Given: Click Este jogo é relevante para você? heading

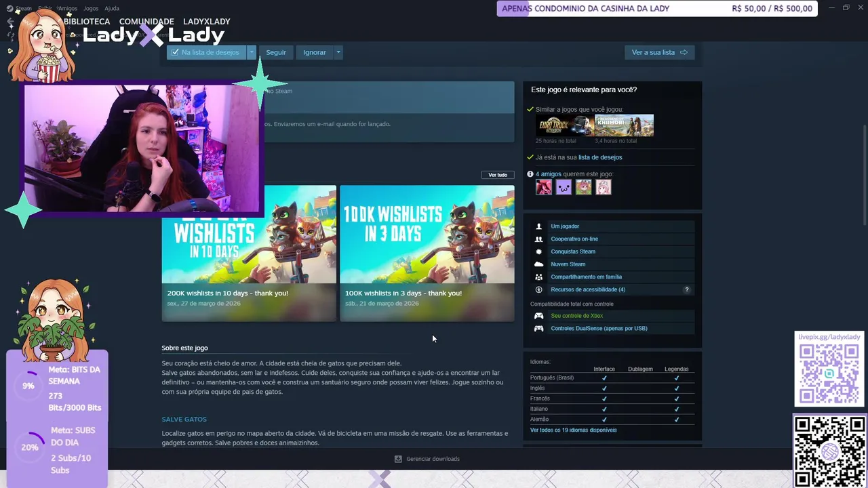Looking at the screenshot, I should click(x=584, y=89).
